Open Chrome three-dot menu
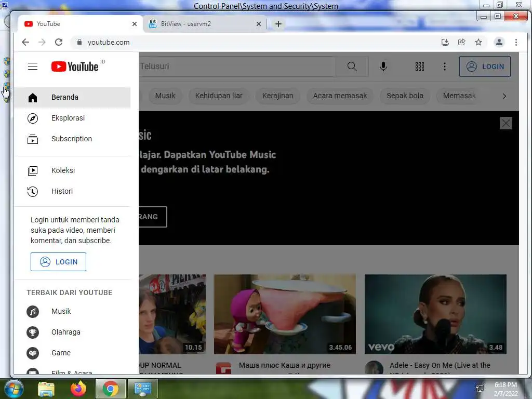This screenshot has height=399, width=532. [x=516, y=42]
